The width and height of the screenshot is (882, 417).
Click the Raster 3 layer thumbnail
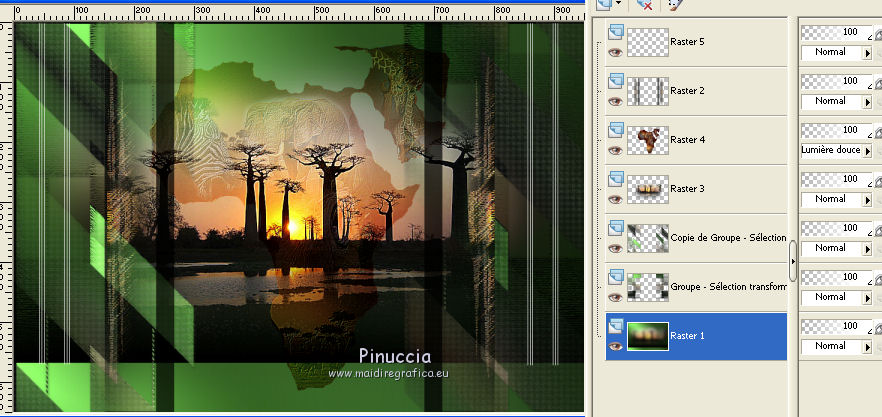coord(647,189)
